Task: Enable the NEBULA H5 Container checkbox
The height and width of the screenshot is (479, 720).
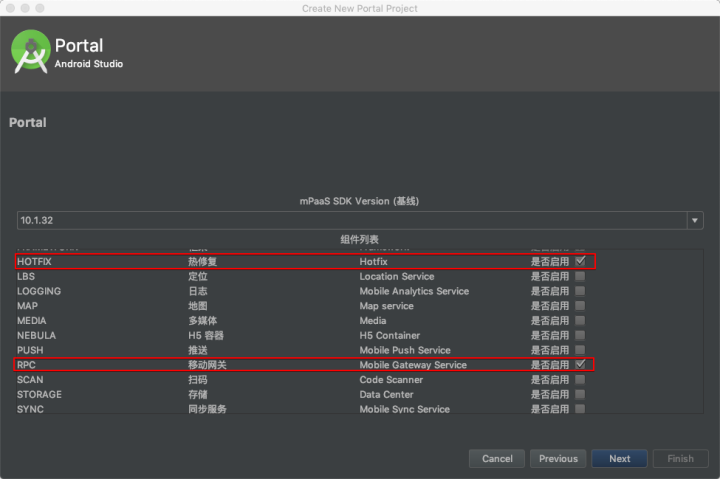Action: click(580, 335)
